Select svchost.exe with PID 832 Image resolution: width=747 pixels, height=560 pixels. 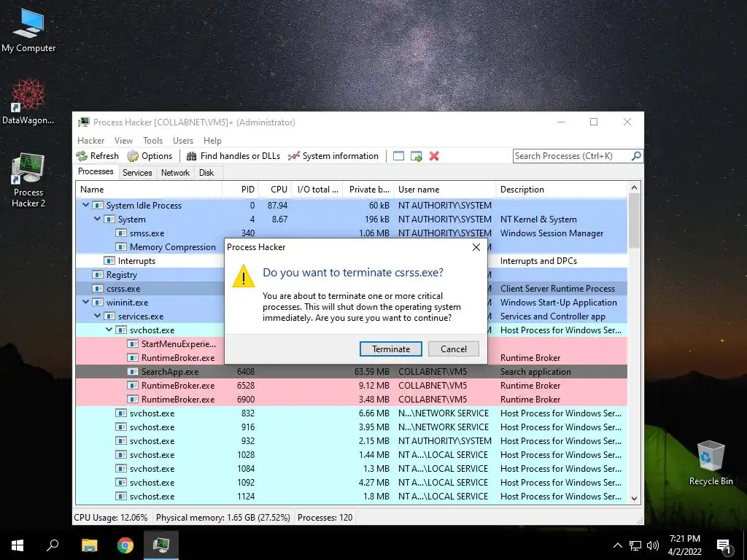pos(352,413)
